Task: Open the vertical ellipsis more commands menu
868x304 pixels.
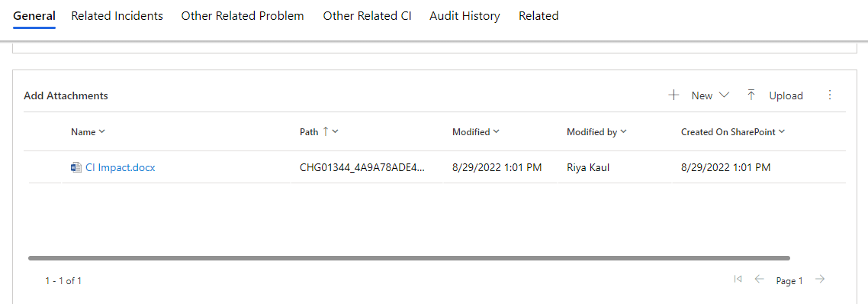Action: 829,95
